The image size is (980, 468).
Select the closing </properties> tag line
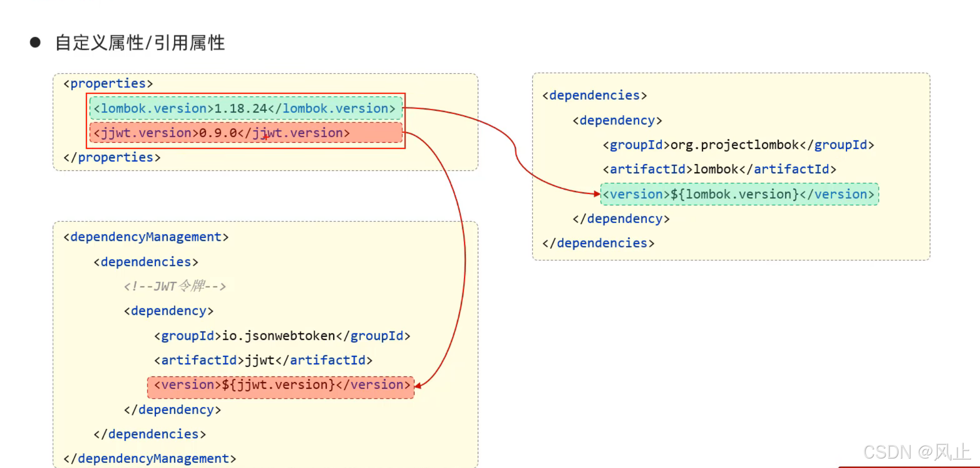pyautogui.click(x=112, y=157)
